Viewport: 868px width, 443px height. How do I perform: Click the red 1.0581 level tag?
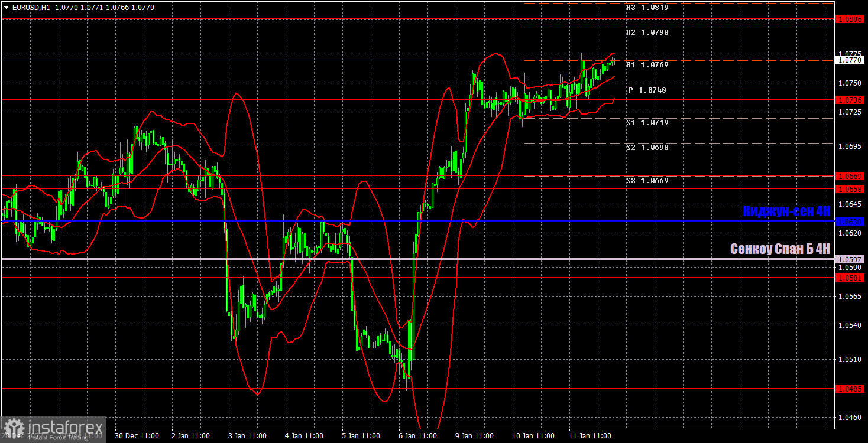[x=851, y=278]
